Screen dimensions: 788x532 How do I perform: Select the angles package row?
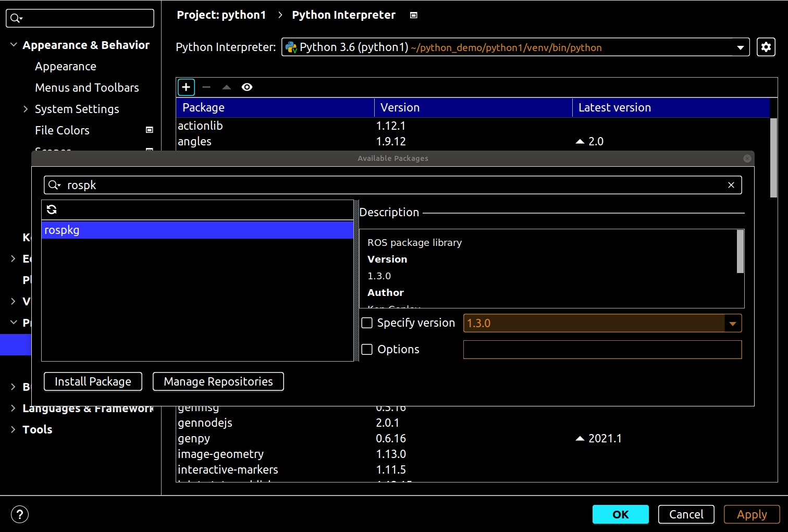coord(473,141)
